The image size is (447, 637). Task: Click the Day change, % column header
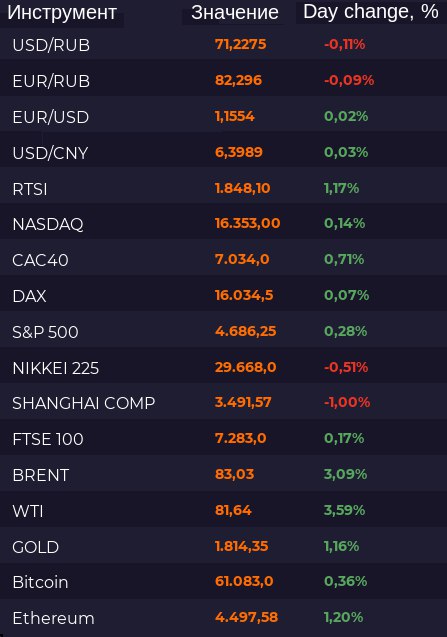(371, 11)
